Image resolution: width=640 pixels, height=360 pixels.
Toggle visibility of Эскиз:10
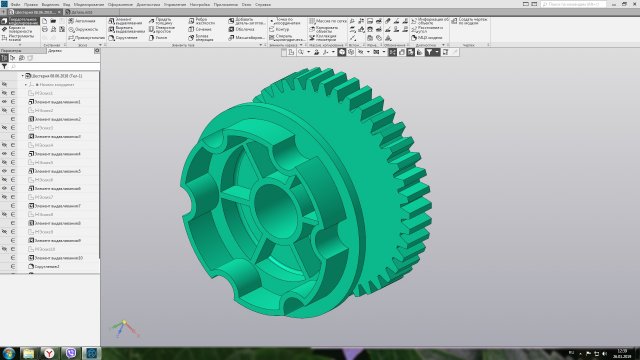[x=4, y=249]
